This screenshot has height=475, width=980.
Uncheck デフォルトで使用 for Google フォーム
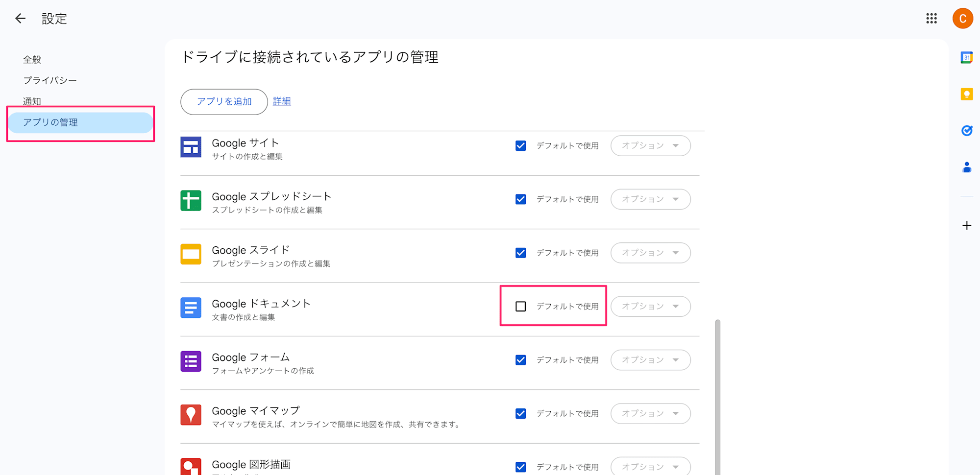click(x=520, y=360)
